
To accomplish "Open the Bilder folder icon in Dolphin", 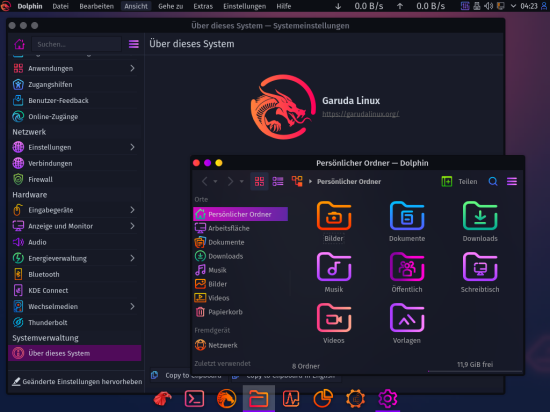I will pyautogui.click(x=334, y=216).
